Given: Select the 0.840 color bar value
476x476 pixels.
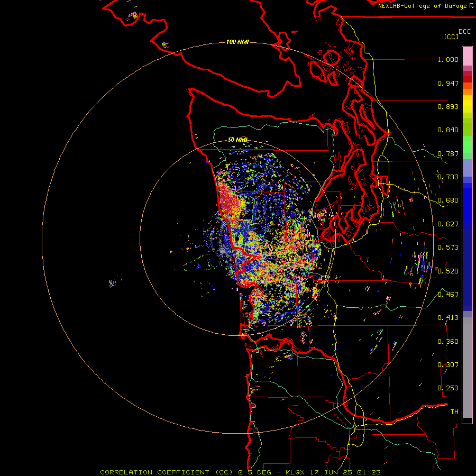Looking at the screenshot, I should 448,130.
